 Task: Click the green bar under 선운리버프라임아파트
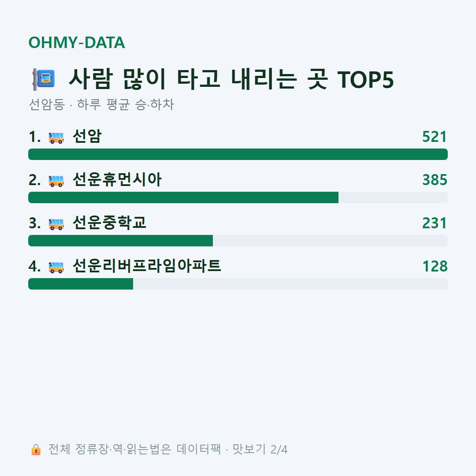81,284
